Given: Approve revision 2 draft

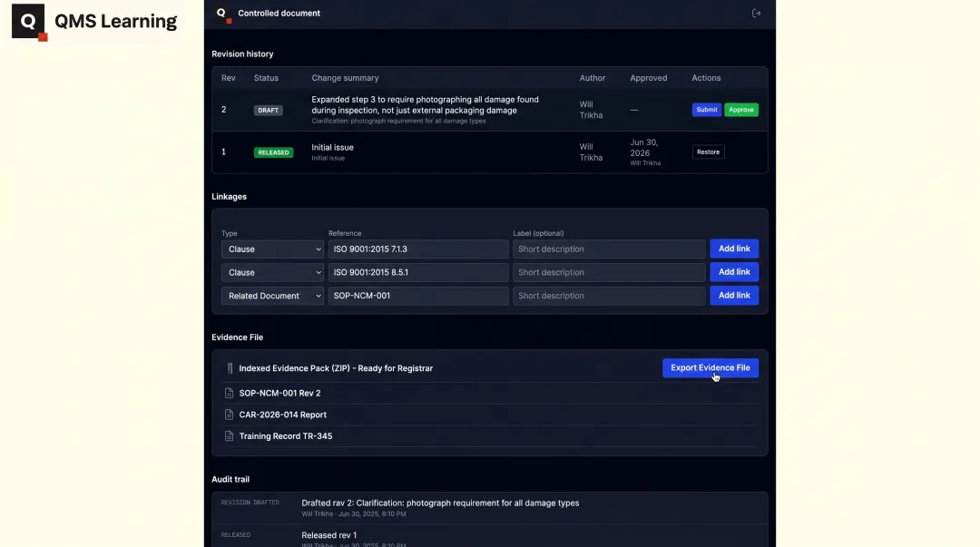Looking at the screenshot, I should (740, 110).
